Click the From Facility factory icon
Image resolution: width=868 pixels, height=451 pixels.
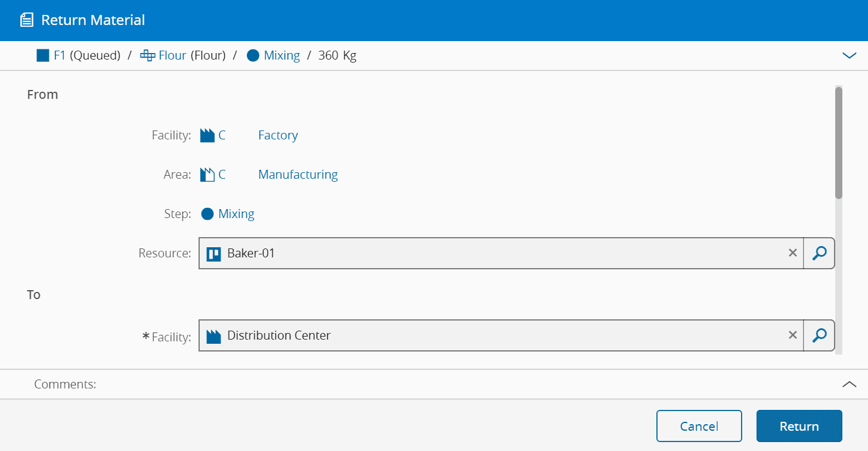point(207,136)
